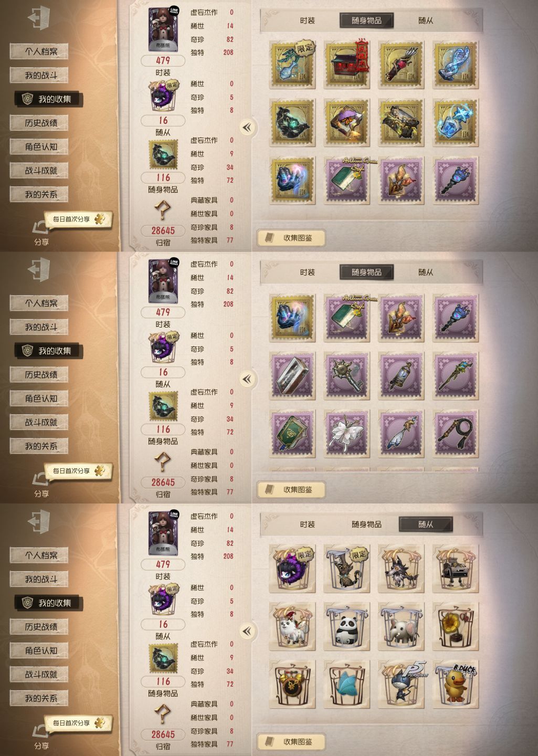
Task: Select the grey elephant pet
Action: [x=401, y=626]
